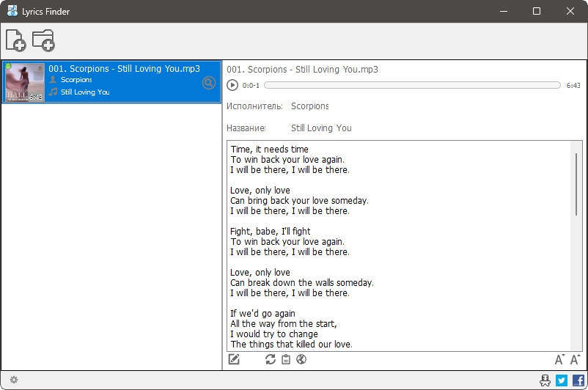Decrease lyrics font size

[x=559, y=359]
